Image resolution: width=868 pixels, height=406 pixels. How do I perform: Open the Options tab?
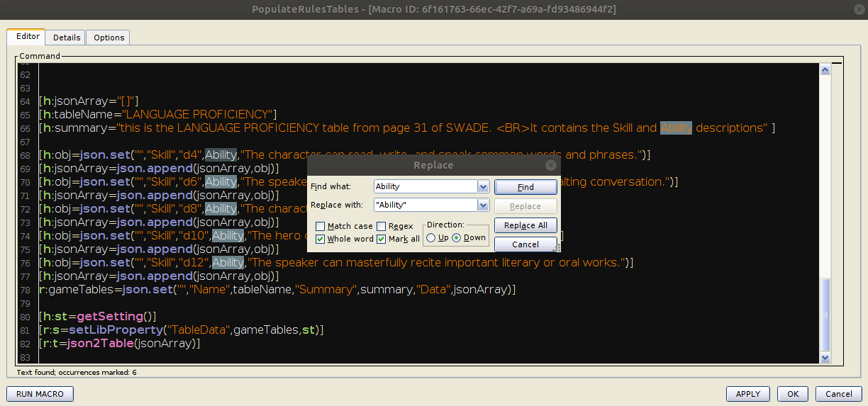(x=108, y=38)
